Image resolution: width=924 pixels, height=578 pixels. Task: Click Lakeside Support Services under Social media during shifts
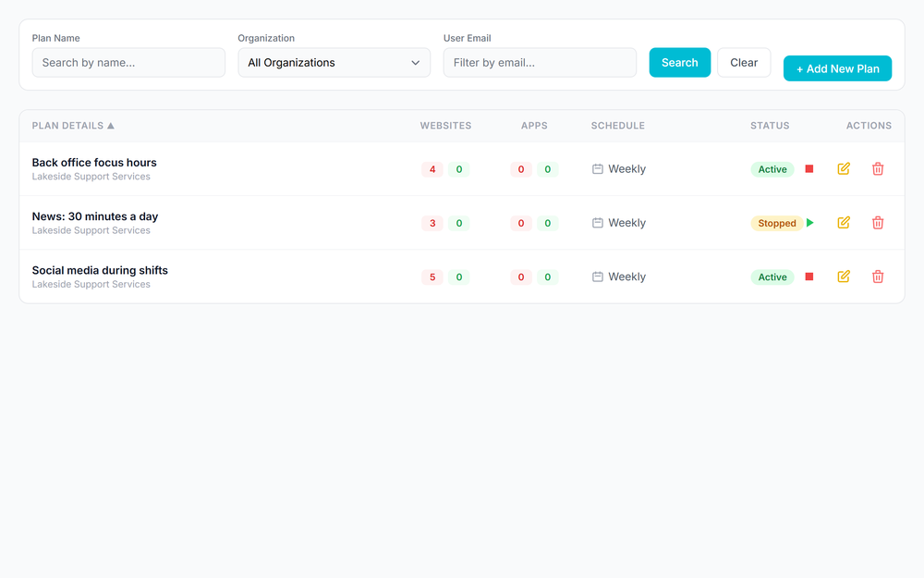[x=91, y=284]
